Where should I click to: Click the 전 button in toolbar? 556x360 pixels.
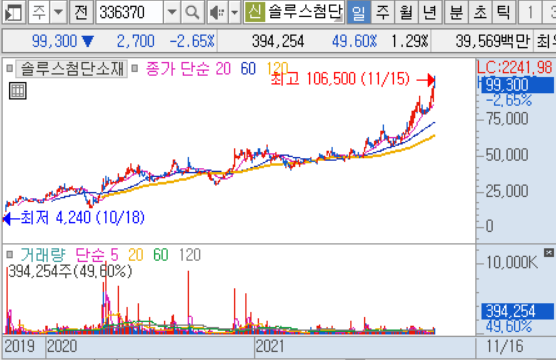tap(81, 12)
